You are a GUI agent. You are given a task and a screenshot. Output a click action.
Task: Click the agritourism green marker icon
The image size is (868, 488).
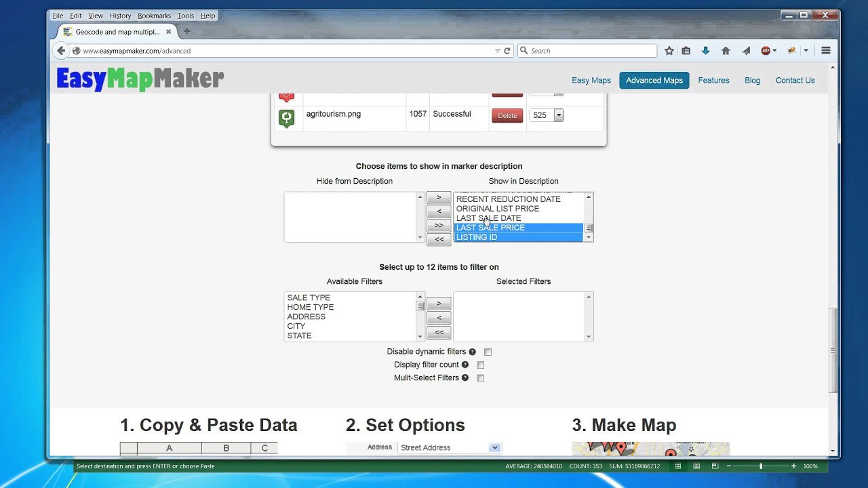click(287, 118)
